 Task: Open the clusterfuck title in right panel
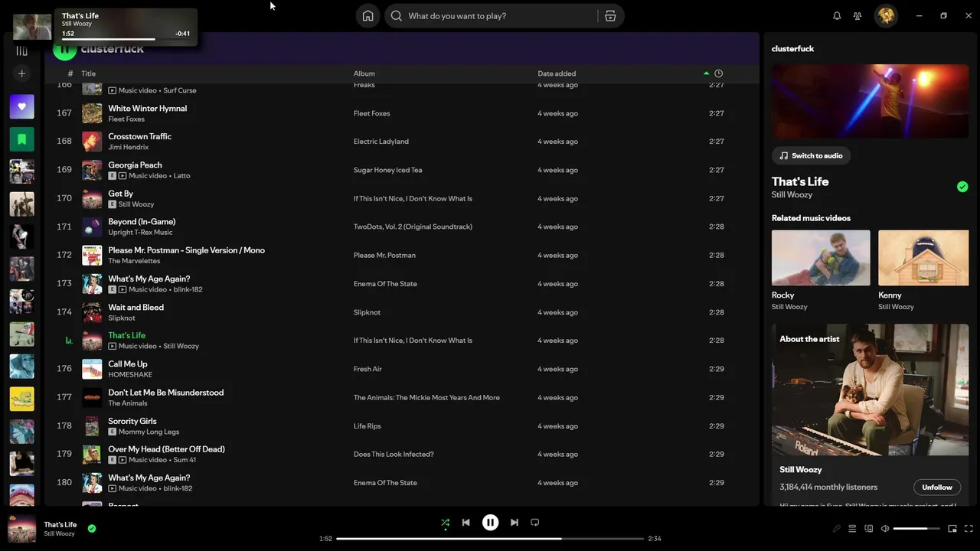(792, 48)
